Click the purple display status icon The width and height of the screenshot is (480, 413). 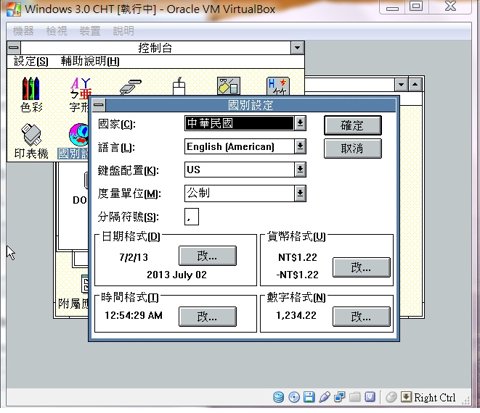tap(370, 397)
